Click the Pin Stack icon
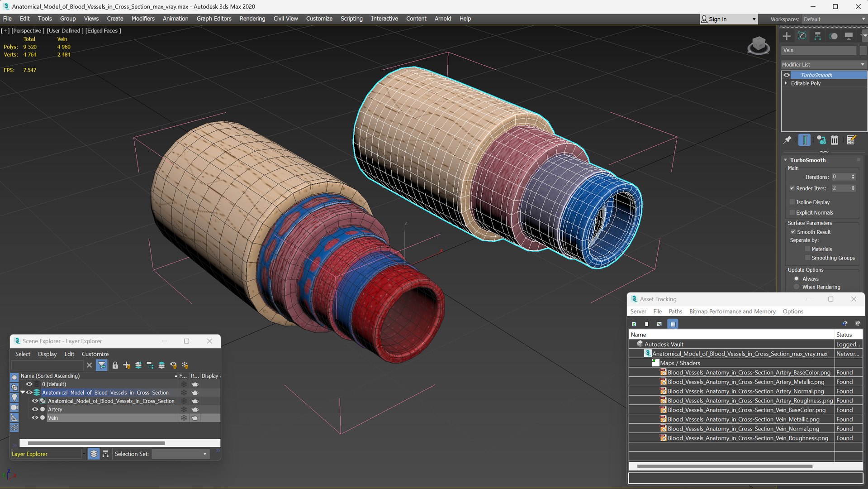 point(787,140)
